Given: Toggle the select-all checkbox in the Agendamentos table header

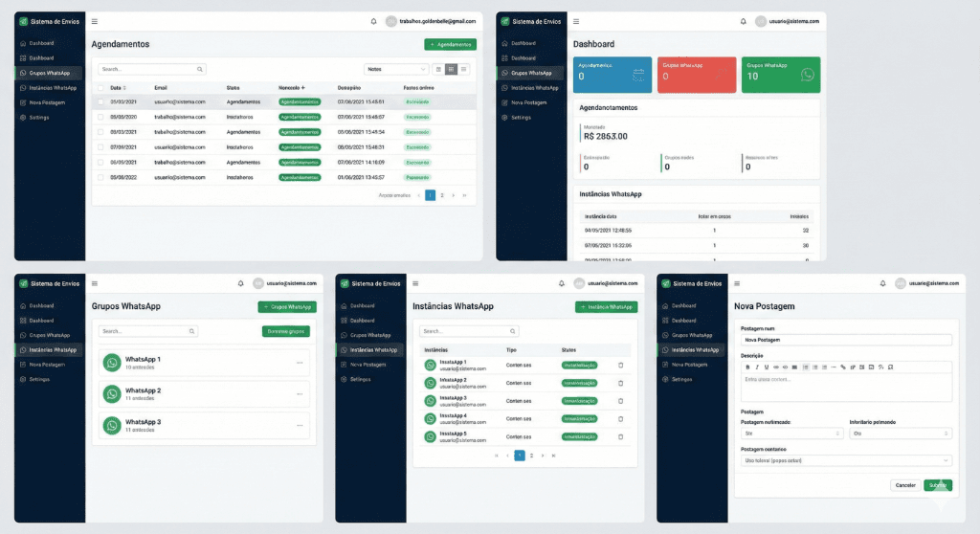Looking at the screenshot, I should 100,87.
